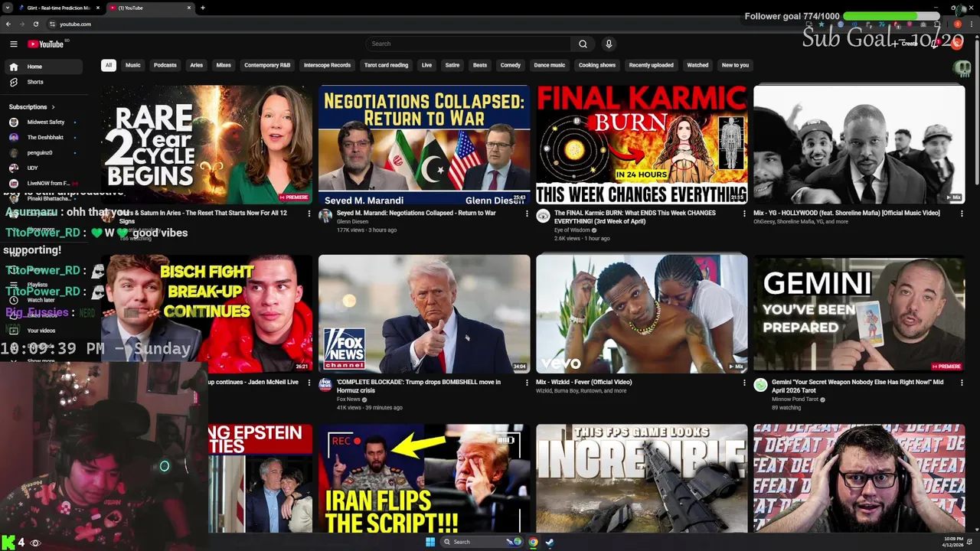Click the Eye of Wisdom channel avatar
The width and height of the screenshot is (980, 551).
click(x=543, y=217)
